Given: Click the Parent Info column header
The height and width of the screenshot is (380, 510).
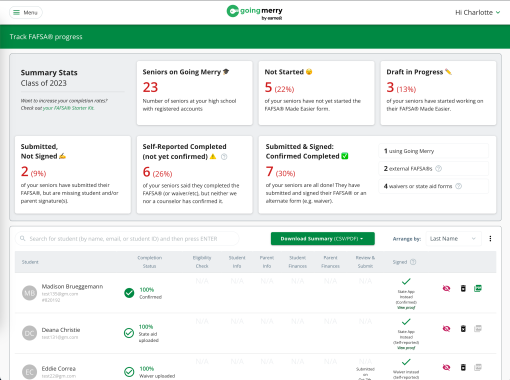Looking at the screenshot, I should [x=267, y=262].
